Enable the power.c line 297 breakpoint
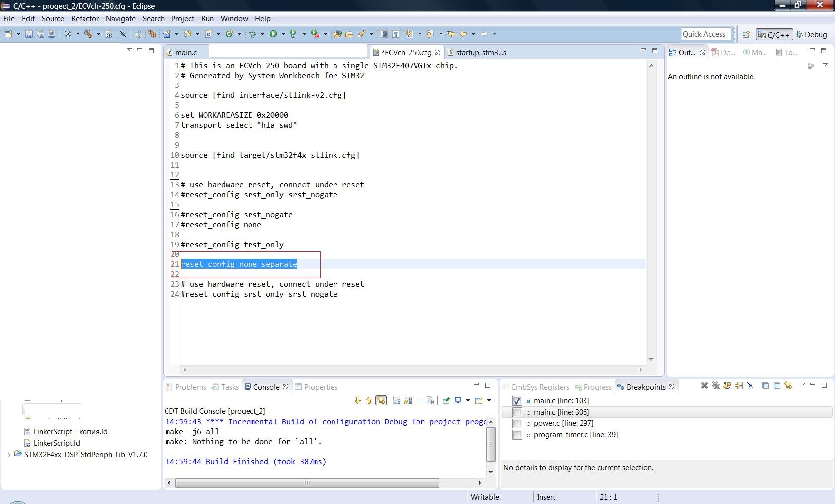The image size is (835, 504). (517, 423)
